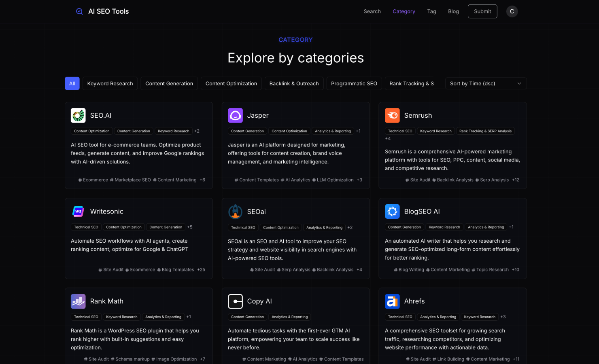Screen dimensions: 599x364
Task: Filter by Content Optimization category
Action: pos(231,83)
